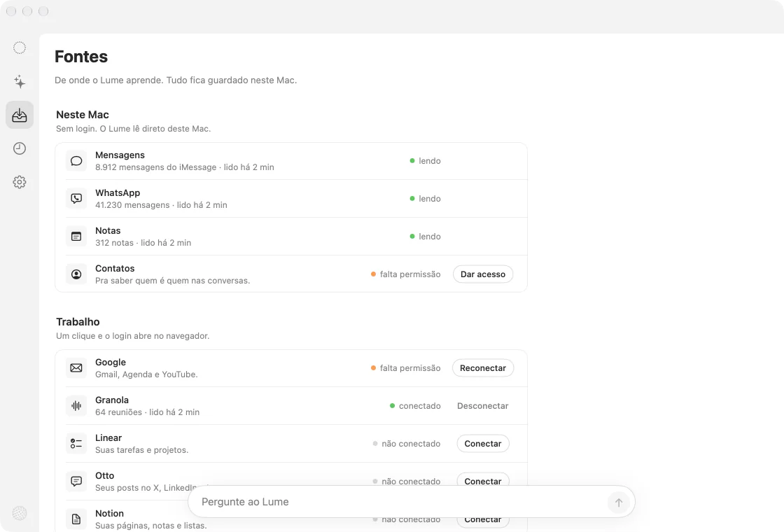The width and height of the screenshot is (784, 532).
Task: Click 'Pra saber quem é quem' description
Action: coord(172,281)
